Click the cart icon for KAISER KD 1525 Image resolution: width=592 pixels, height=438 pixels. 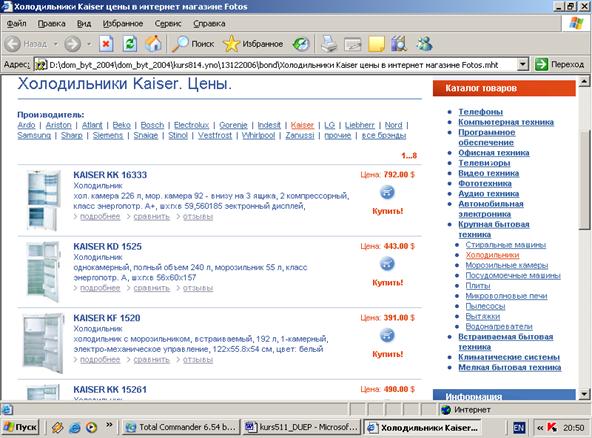[387, 264]
